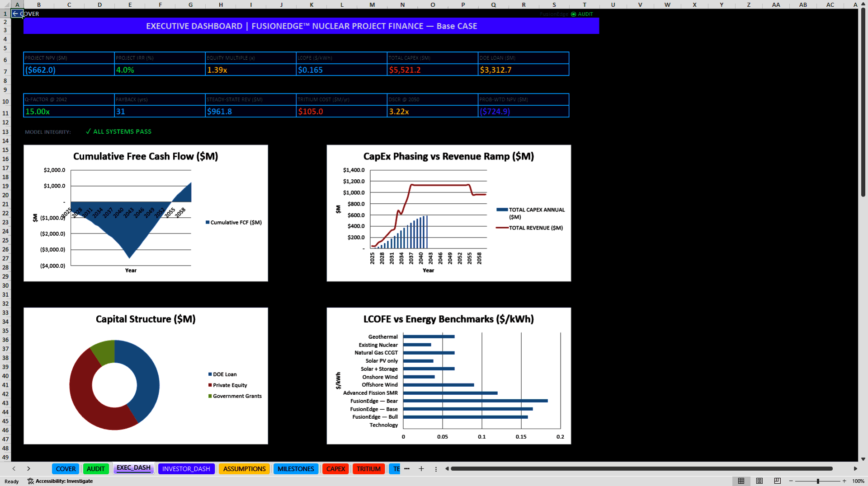868x486 pixels.
Task: Select row 7 header
Action: click(x=5, y=71)
